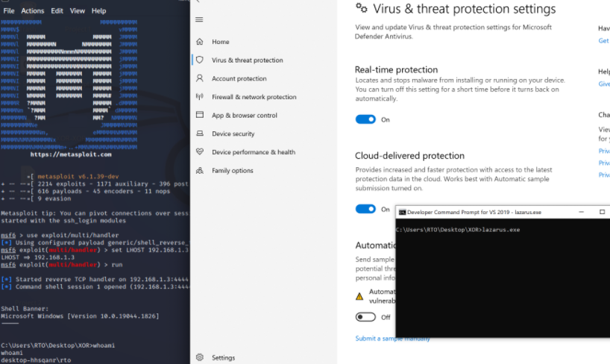610x364 pixels.
Task: Open the hamburger navigation menu icon
Action: pos(199,19)
